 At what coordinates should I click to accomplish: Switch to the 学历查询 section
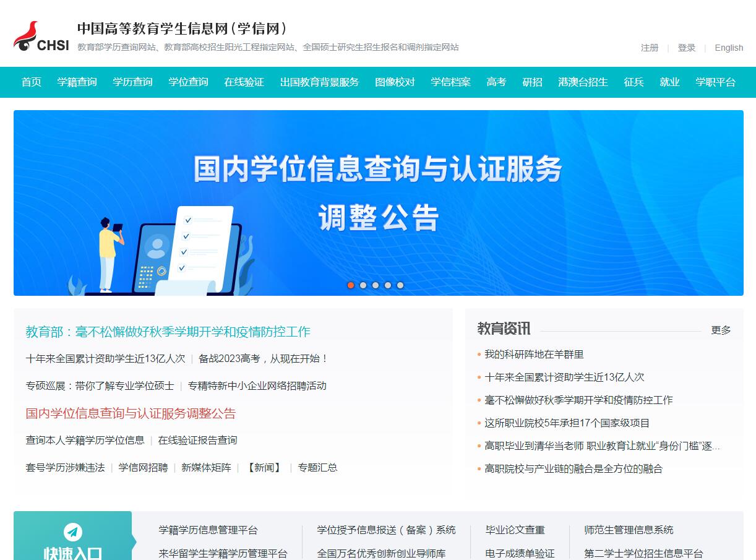(x=132, y=82)
